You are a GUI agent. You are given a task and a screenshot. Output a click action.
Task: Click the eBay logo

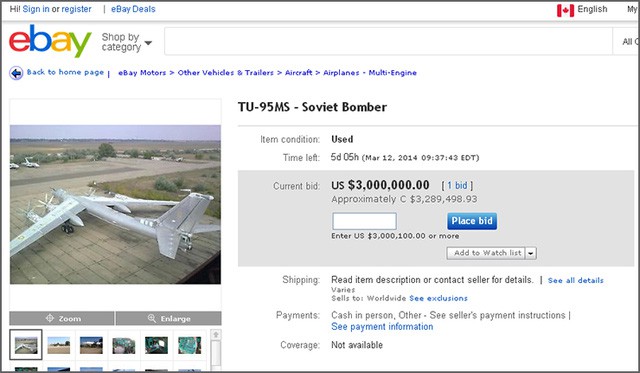[50, 41]
